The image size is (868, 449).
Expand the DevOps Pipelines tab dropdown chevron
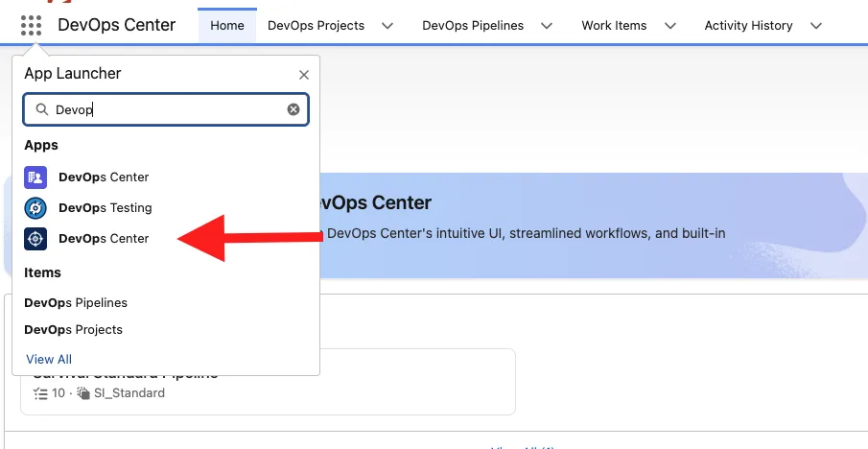547,26
